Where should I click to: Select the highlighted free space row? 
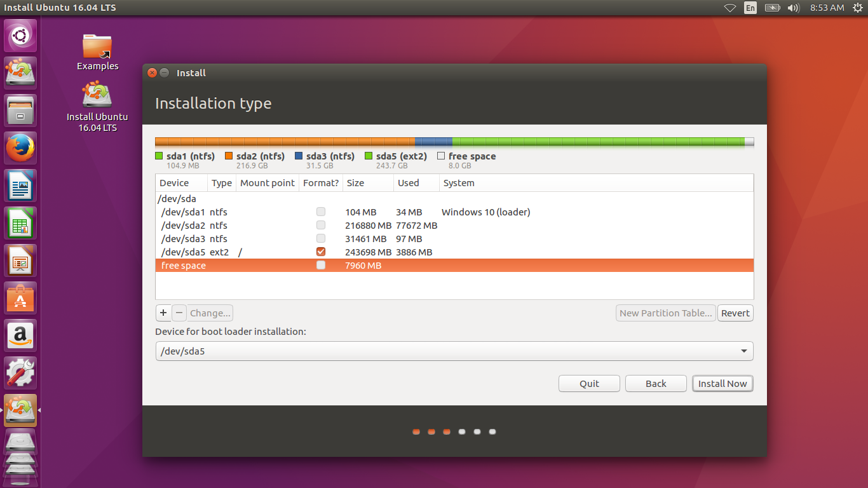[454, 266]
